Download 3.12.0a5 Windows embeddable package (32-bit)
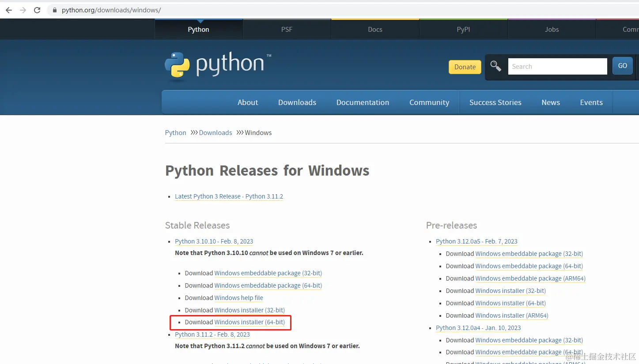This screenshot has width=639, height=364. [529, 254]
